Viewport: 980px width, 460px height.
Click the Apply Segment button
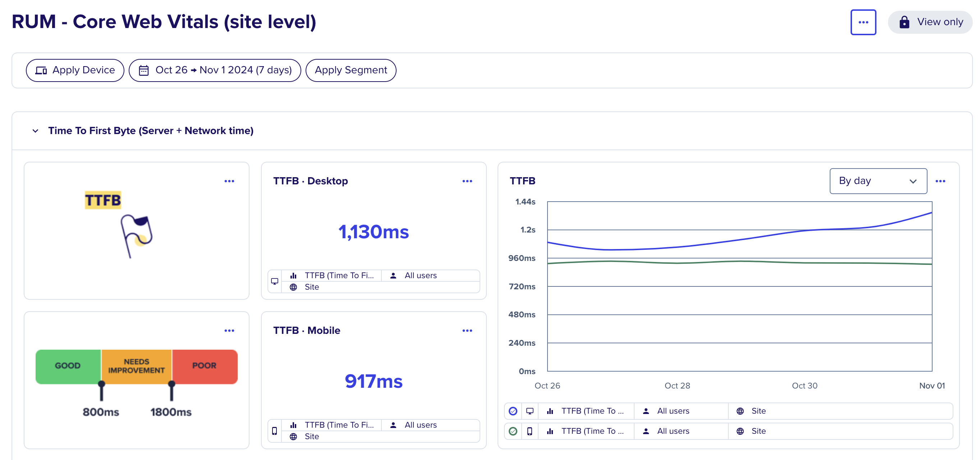coord(351,70)
